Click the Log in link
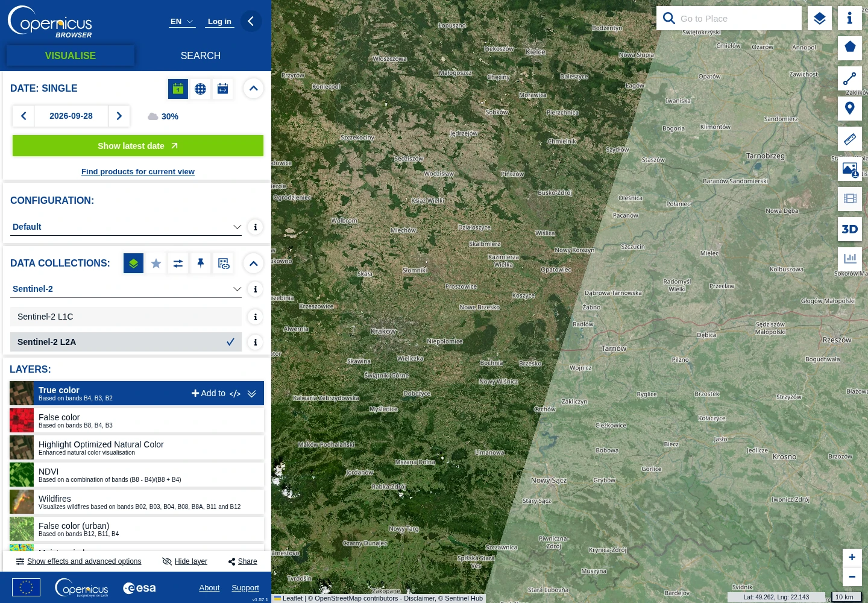Image resolution: width=868 pixels, height=603 pixels. (x=219, y=22)
